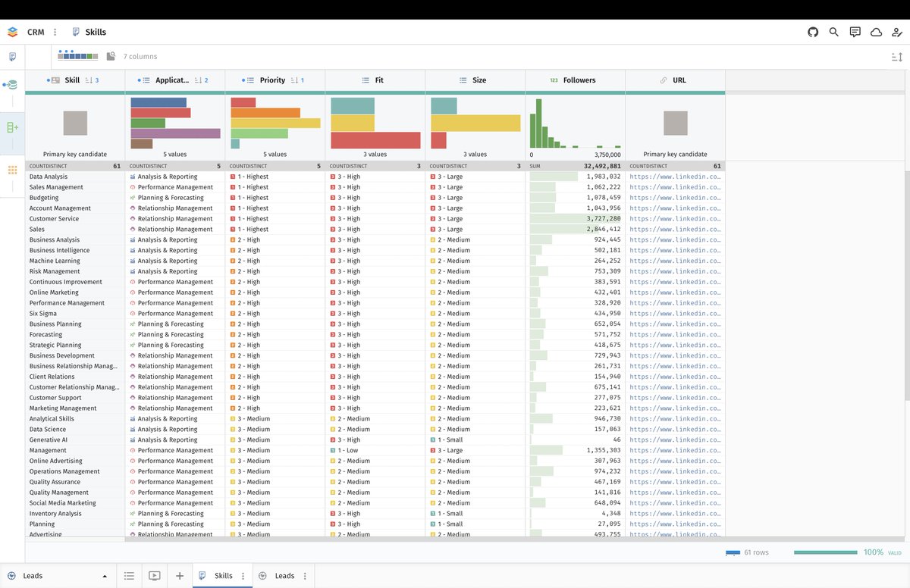Click the Followers histogram chart

(x=575, y=123)
